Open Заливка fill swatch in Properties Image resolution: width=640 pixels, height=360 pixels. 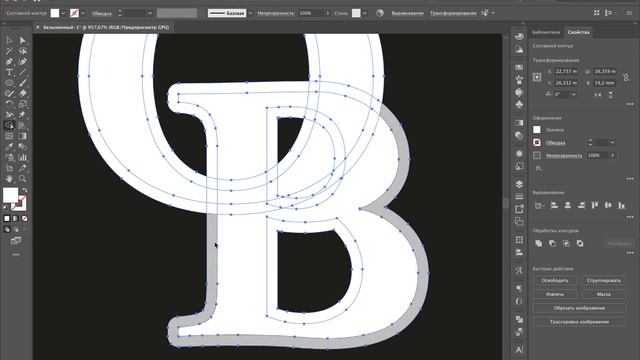pos(537,129)
